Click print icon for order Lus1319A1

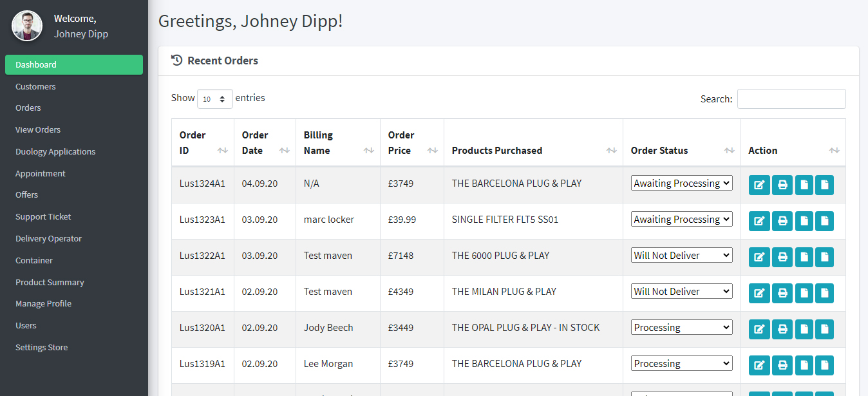782,365
